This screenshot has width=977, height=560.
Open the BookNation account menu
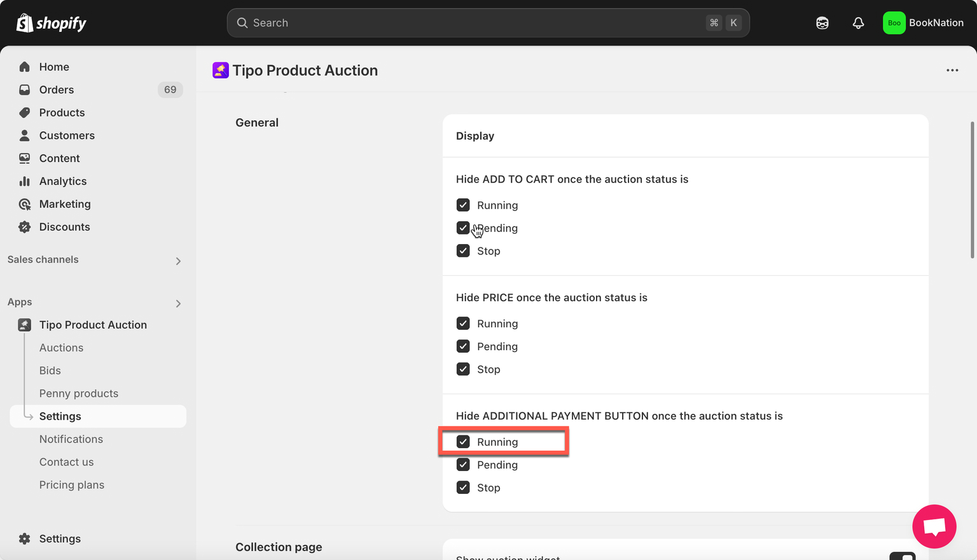click(x=923, y=23)
